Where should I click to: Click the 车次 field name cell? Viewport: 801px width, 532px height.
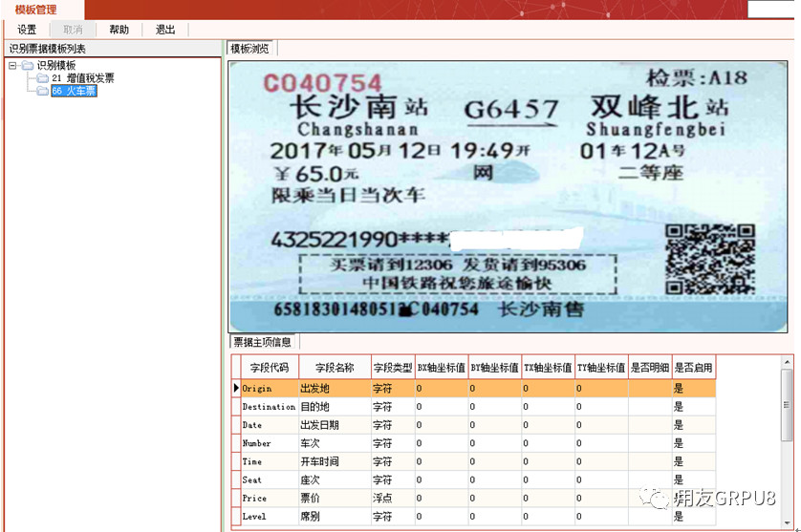[335, 444]
